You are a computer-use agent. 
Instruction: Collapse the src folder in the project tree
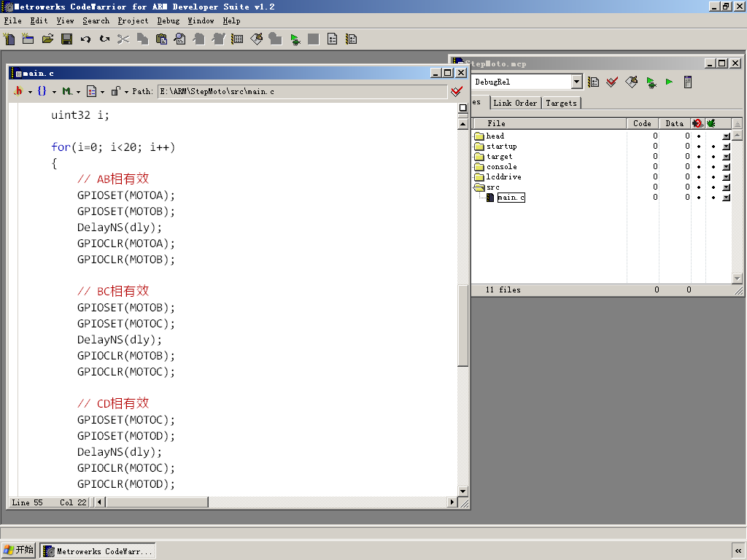coord(479,187)
